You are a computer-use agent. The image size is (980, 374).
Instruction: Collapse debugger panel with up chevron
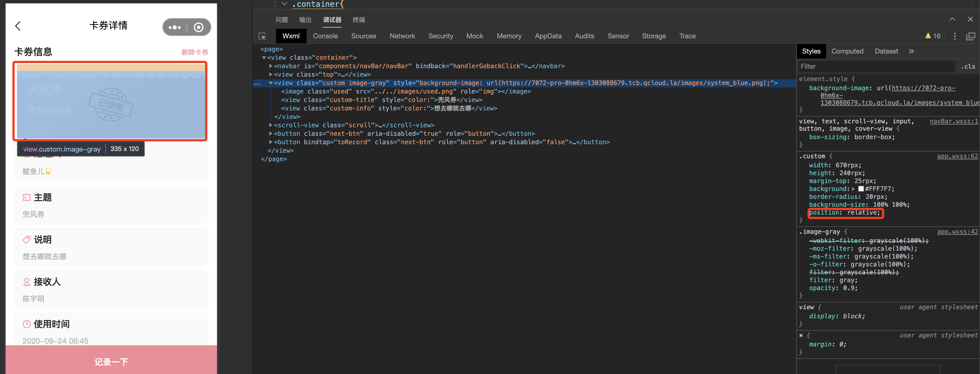point(952,19)
